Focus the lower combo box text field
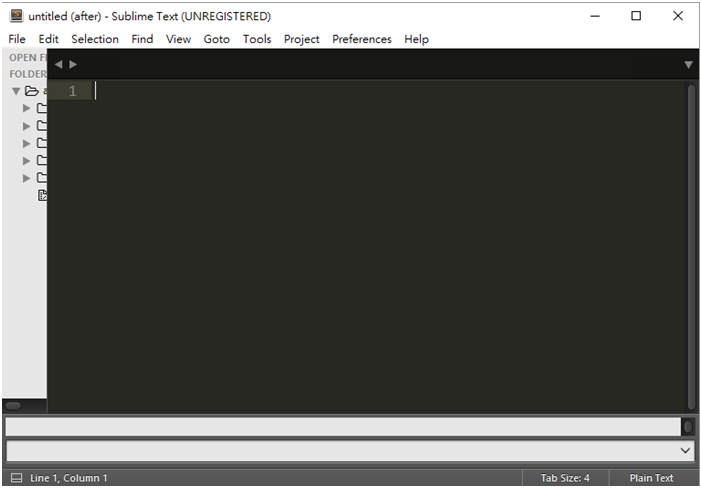The image size is (701, 488). click(x=342, y=450)
